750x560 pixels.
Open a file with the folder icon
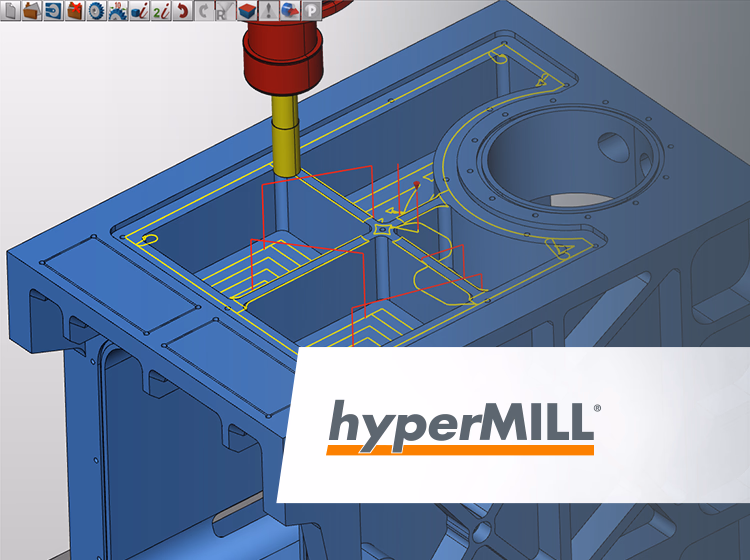[x=31, y=12]
